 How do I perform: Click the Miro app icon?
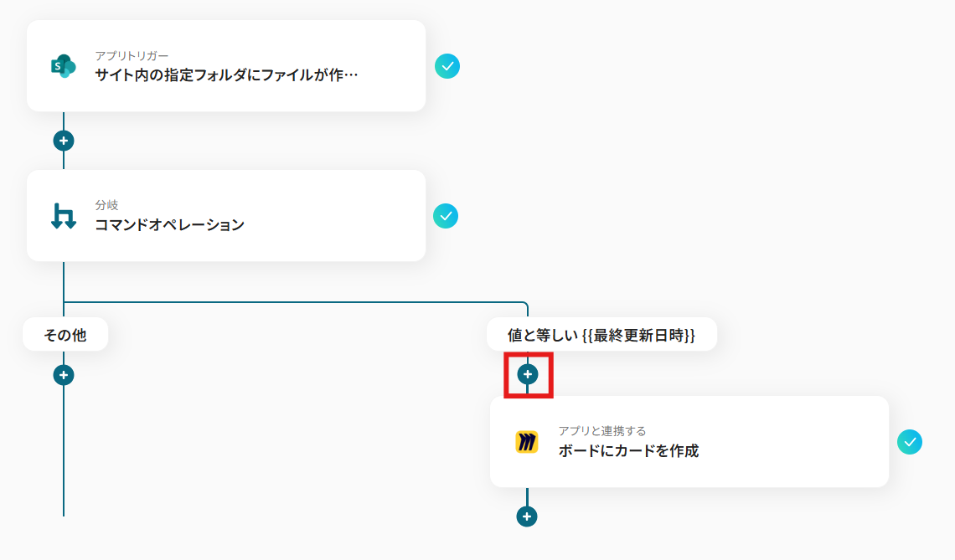[x=527, y=442]
